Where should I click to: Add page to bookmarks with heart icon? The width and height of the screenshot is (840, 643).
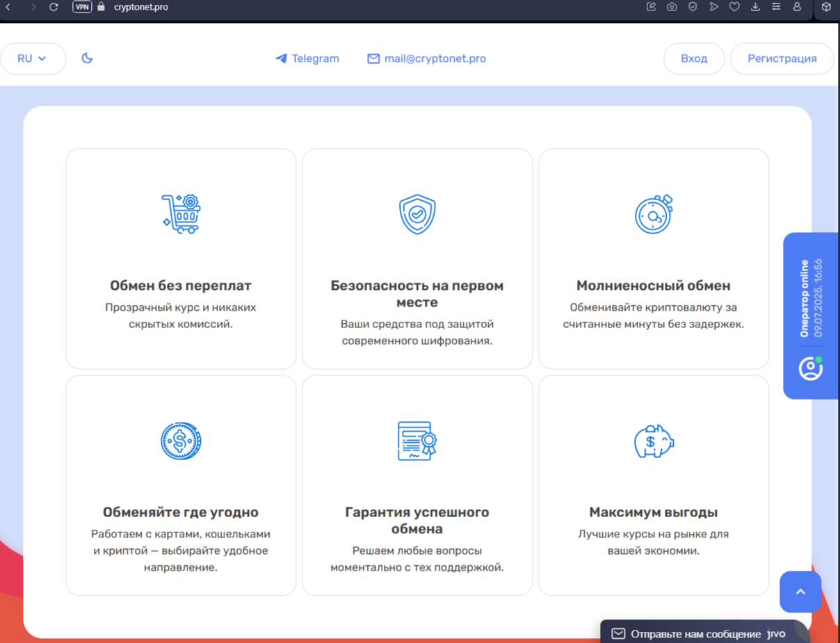click(734, 7)
